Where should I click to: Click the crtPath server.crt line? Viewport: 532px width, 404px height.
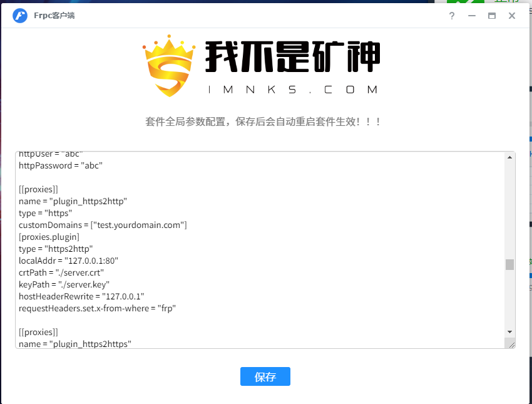coord(61,272)
